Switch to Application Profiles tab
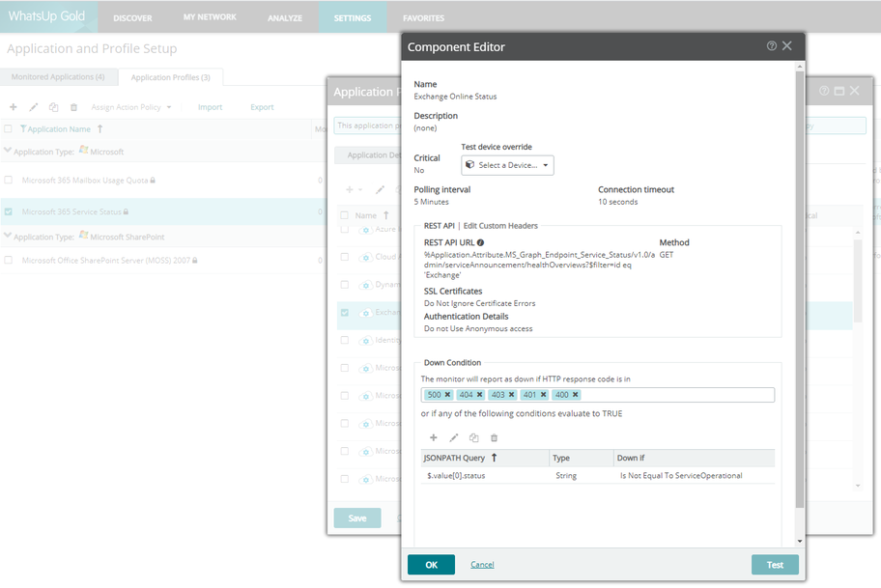Image resolution: width=881 pixels, height=588 pixels. (170, 77)
